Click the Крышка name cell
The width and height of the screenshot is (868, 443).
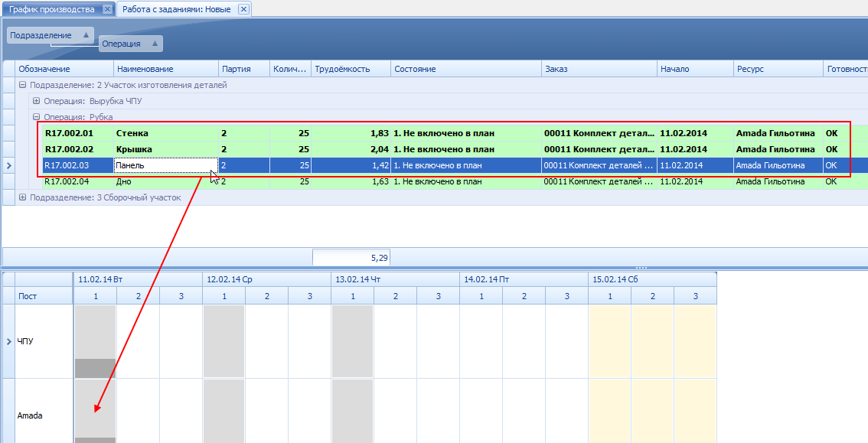[x=166, y=149]
